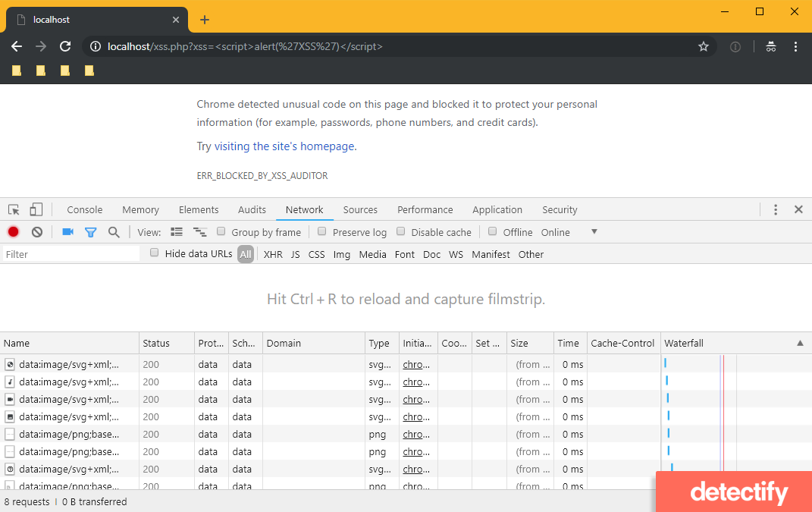Filter requests by XHR
The image size is (812, 512).
273,254
